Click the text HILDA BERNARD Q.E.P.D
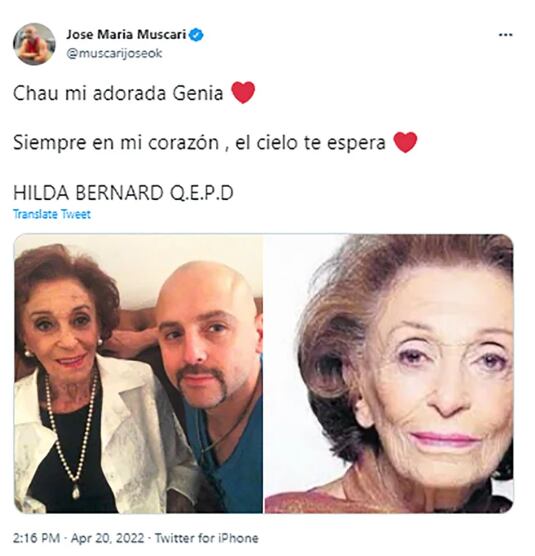 123,193
